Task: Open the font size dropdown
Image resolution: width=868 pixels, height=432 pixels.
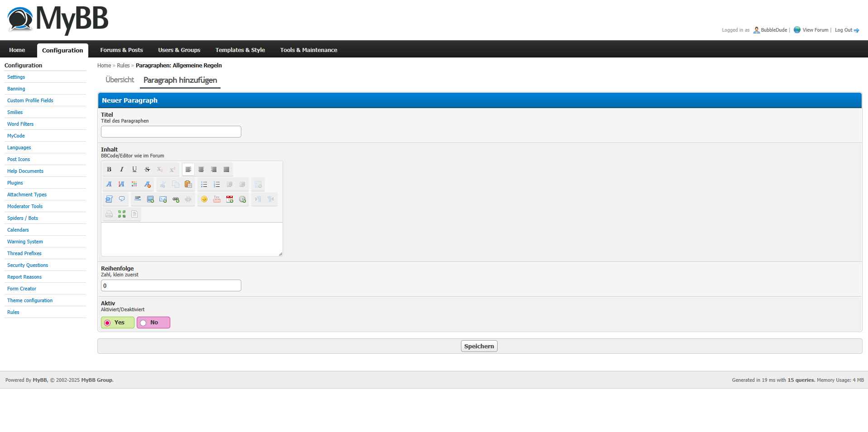Action: coord(121,184)
